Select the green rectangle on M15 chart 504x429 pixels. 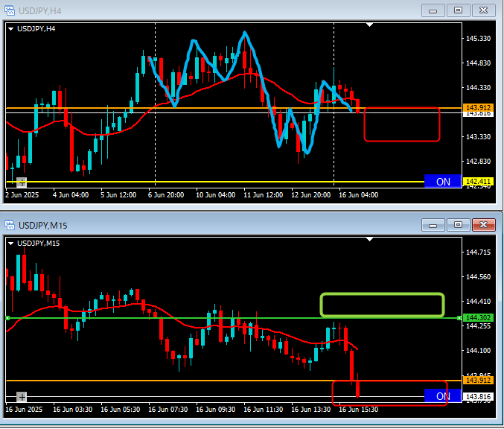(x=382, y=294)
